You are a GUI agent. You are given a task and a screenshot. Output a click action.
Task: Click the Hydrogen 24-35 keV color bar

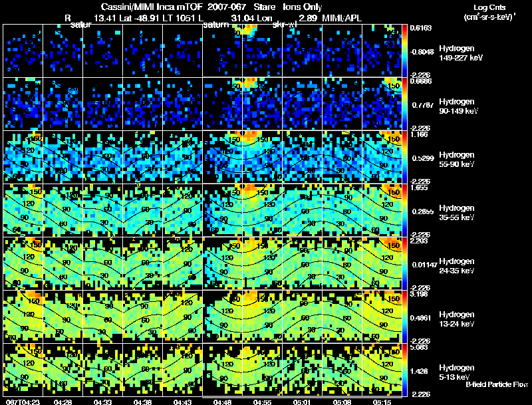(404, 263)
